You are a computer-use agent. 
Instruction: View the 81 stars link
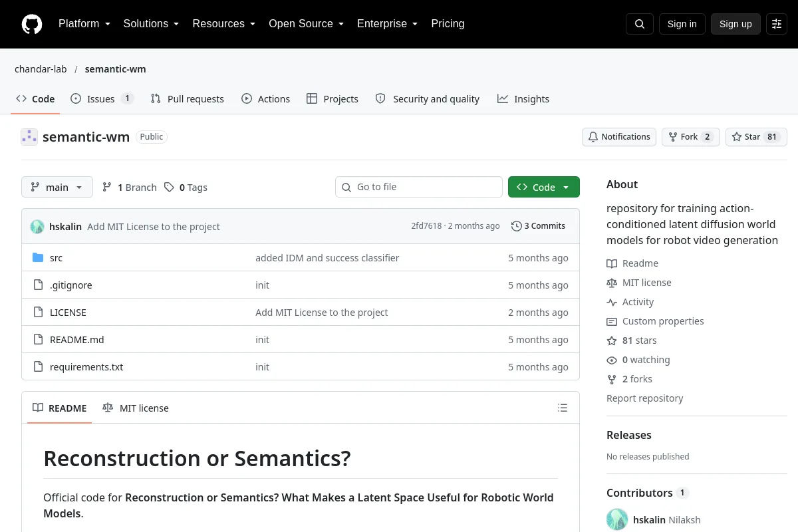[x=632, y=340]
